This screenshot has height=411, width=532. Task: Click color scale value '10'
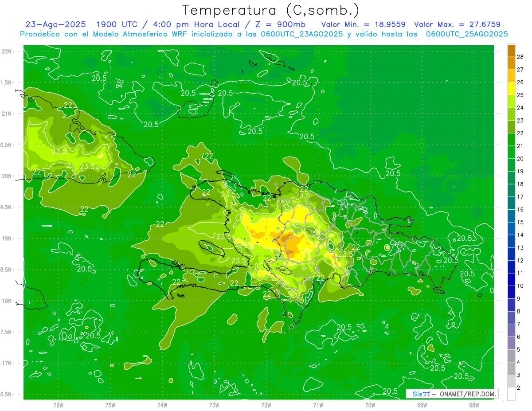(520, 286)
